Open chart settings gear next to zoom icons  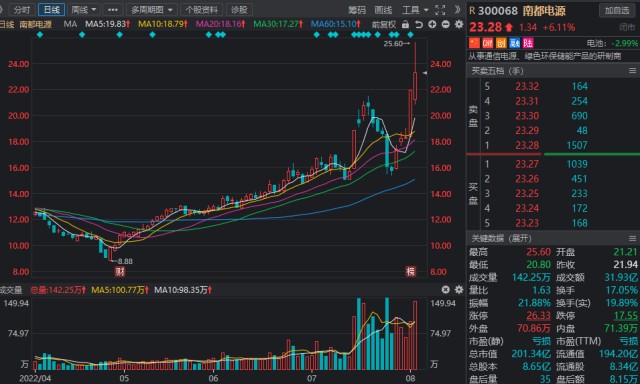tap(459, 24)
